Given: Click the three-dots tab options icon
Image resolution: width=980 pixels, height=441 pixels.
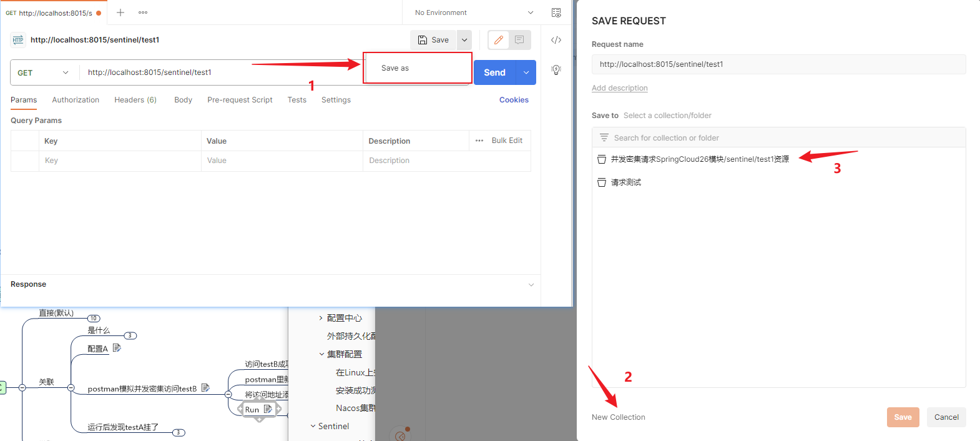Looking at the screenshot, I should click(x=143, y=12).
